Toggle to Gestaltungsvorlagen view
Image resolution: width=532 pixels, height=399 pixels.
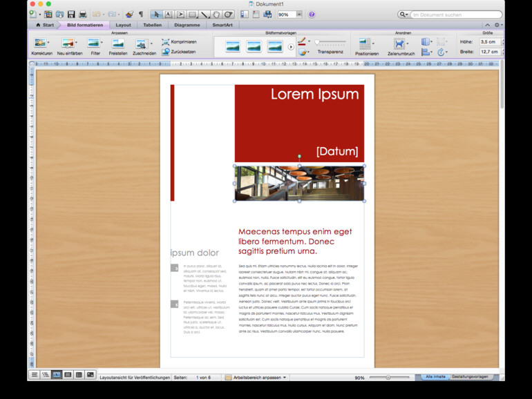point(470,377)
